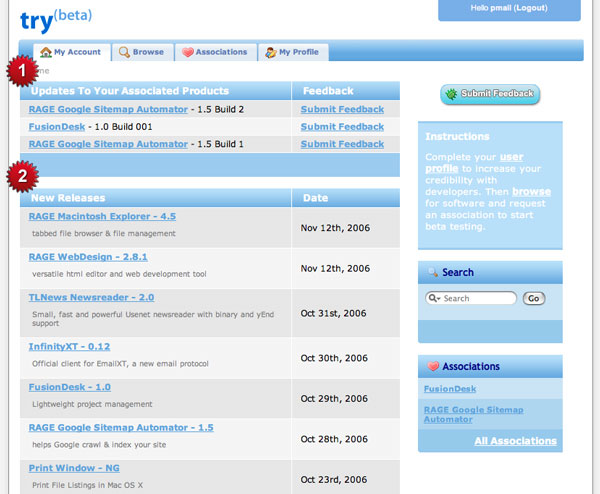The width and height of the screenshot is (600, 494).
Task: Open RAGE Google Sitemap Automator 1.5 Build 1
Action: point(108,144)
